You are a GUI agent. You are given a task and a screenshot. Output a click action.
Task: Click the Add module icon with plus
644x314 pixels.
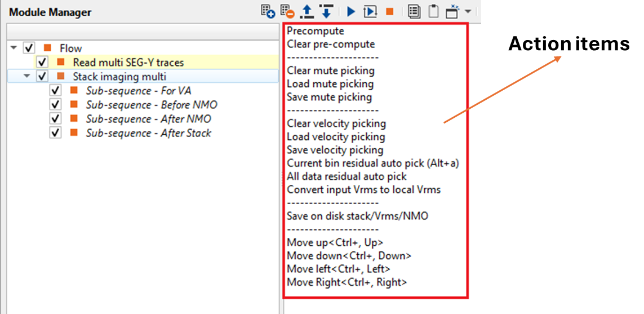coord(268,11)
